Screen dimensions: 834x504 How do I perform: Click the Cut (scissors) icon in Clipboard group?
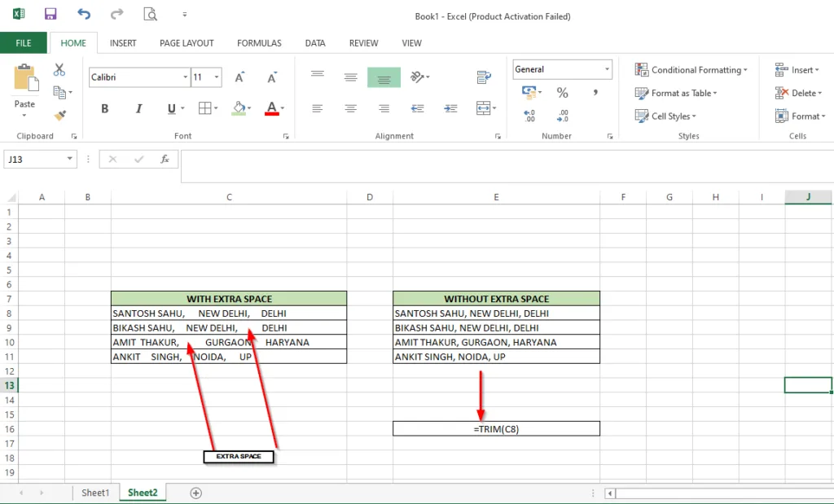[59, 69]
